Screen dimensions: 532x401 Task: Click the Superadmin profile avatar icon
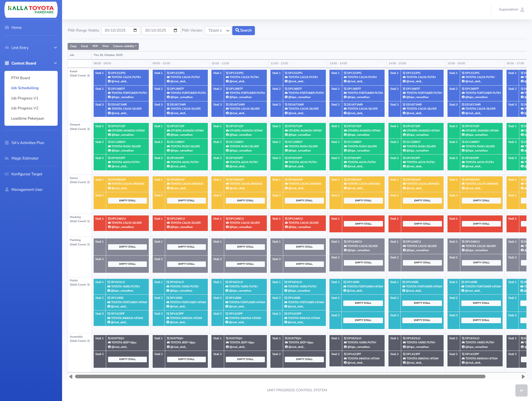[x=522, y=9]
